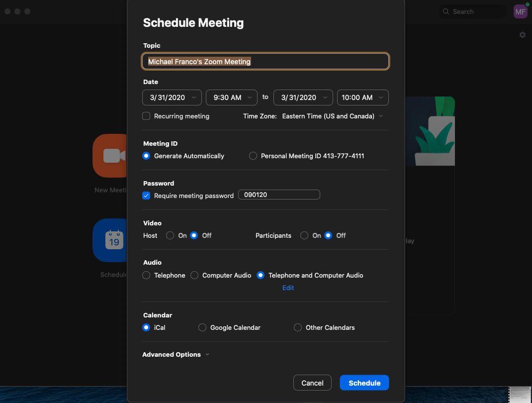
Task: Click the Search field in Zoom window
Action: 473,11
